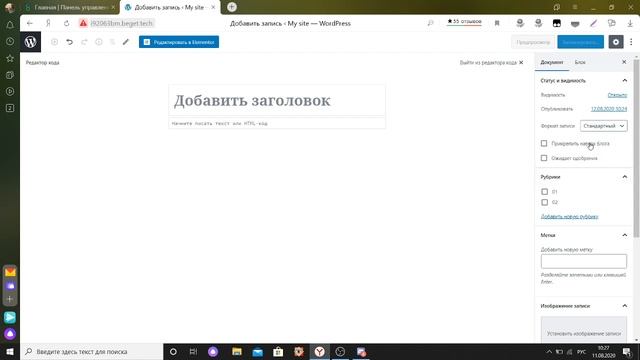
Task: Reload the current page
Action: click(67, 23)
